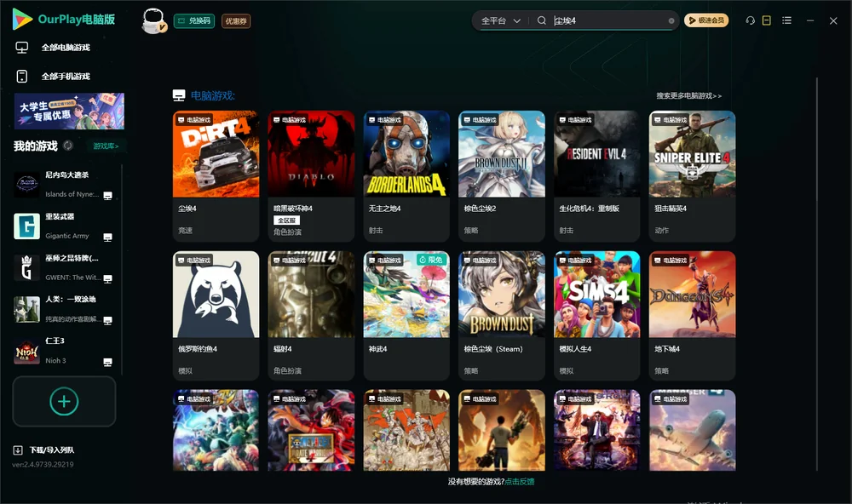This screenshot has height=504, width=852.
Task: Click the yellow mini-window mode icon
Action: (767, 20)
